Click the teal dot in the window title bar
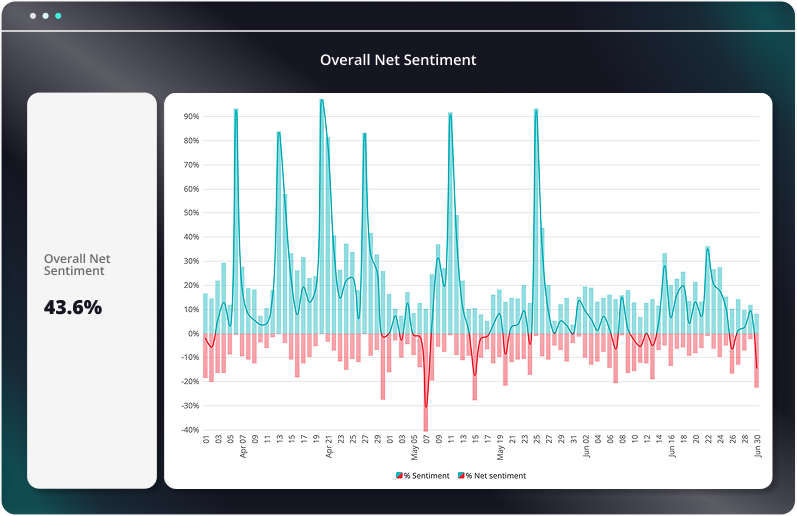Viewport: 797px width, 516px height. click(x=58, y=17)
